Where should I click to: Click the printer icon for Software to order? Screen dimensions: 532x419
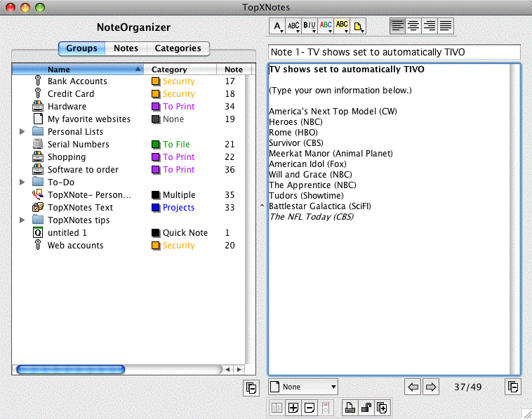(38, 169)
